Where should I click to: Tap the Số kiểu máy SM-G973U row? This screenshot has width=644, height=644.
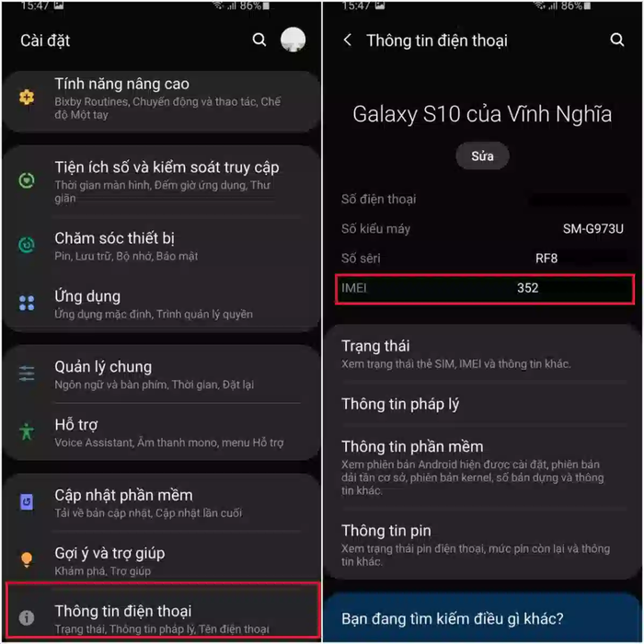tap(483, 229)
